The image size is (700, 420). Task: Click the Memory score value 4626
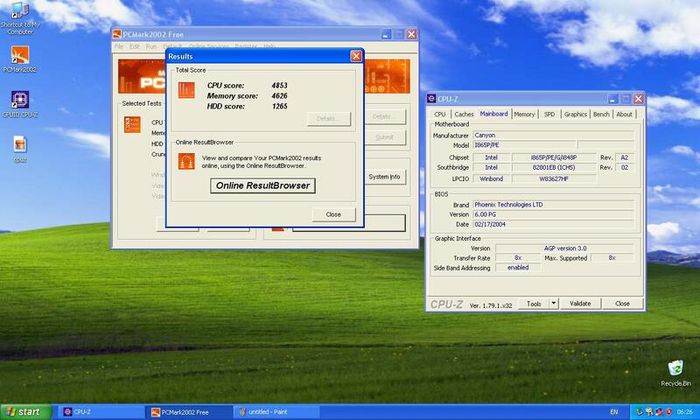click(x=279, y=96)
